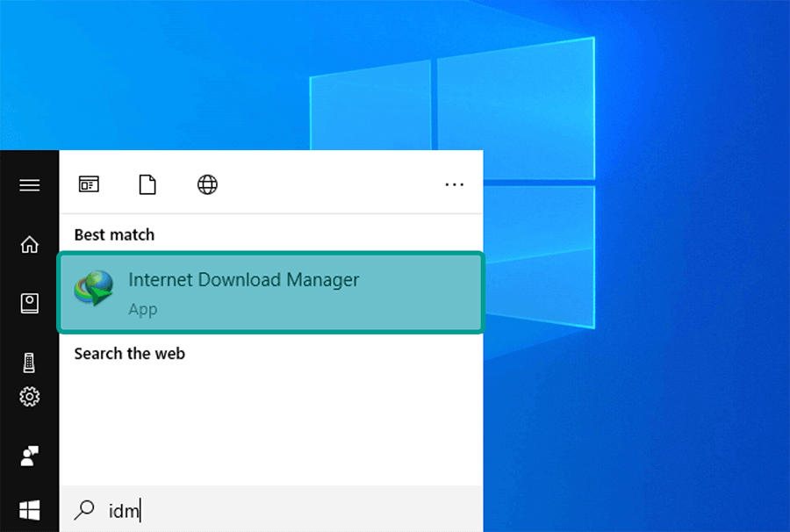Filter results by Documents icon

click(147, 184)
